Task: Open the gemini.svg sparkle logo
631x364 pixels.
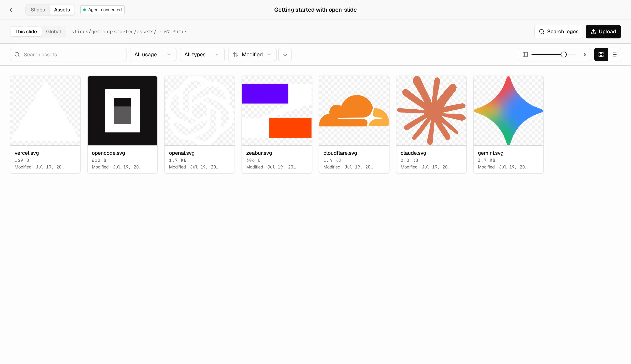Action: pyautogui.click(x=508, y=111)
